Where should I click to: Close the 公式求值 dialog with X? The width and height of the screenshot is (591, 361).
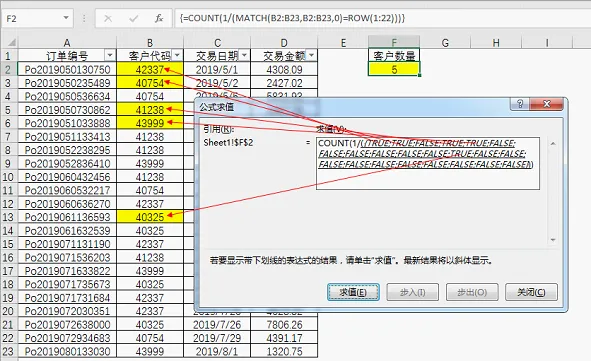[547, 104]
